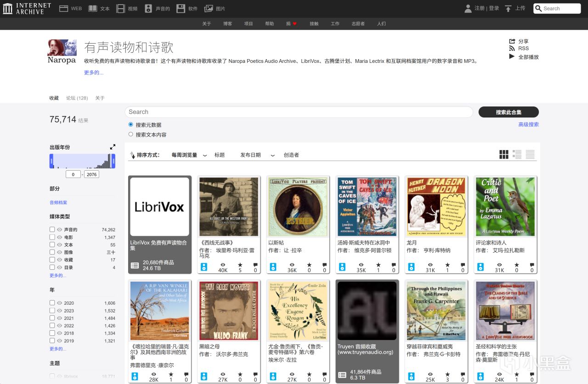Sort by 标题

pyautogui.click(x=220, y=155)
